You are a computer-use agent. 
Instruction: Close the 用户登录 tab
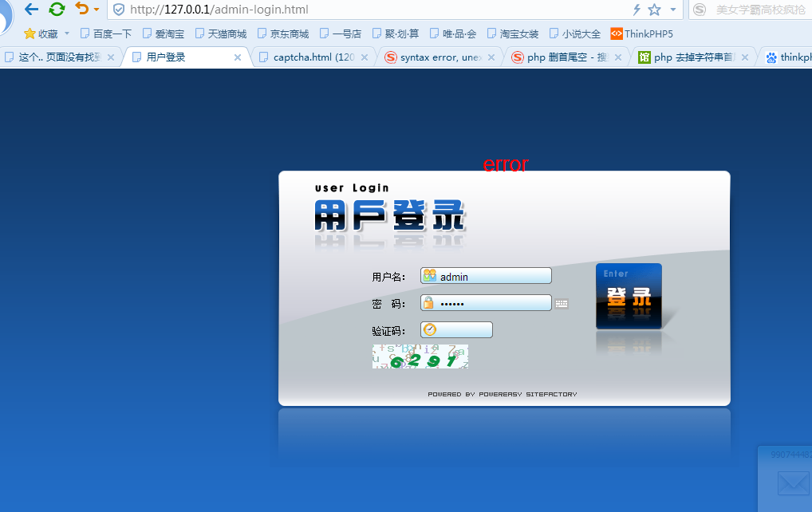coord(238,57)
